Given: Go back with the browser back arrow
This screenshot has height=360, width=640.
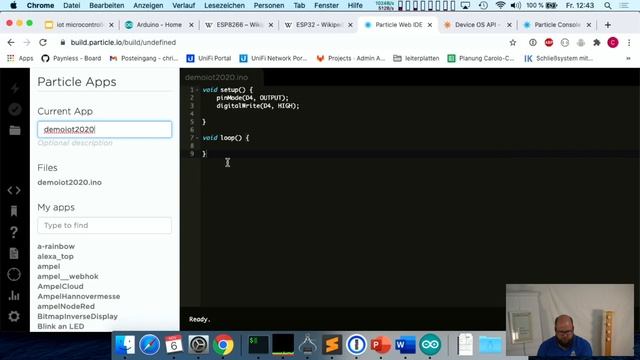Looking at the screenshot, I should pyautogui.click(x=11, y=42).
